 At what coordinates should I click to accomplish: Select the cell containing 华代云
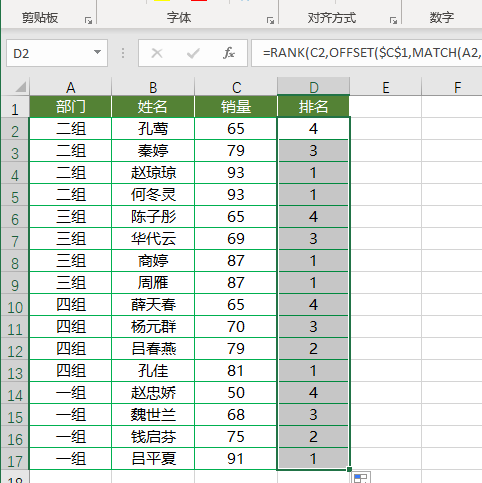[153, 239]
